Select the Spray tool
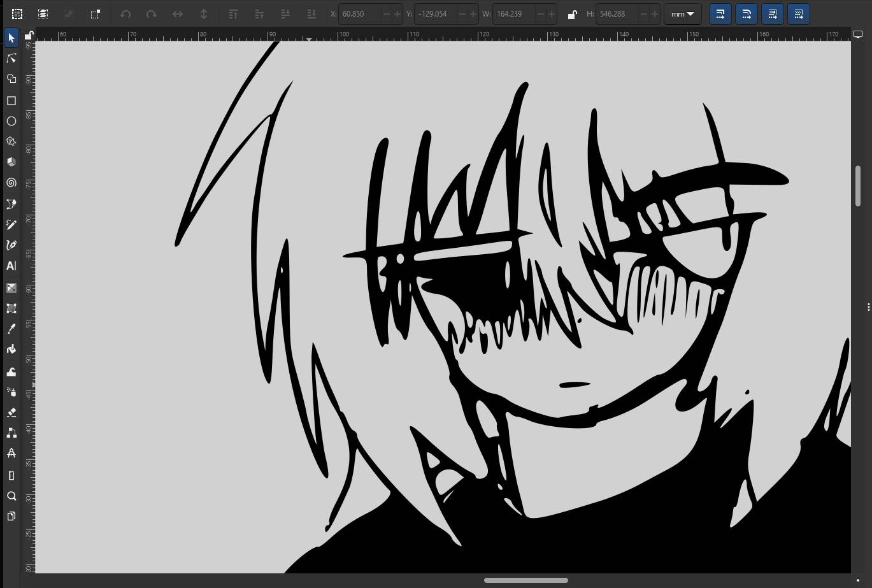The height and width of the screenshot is (588, 872). [x=11, y=391]
